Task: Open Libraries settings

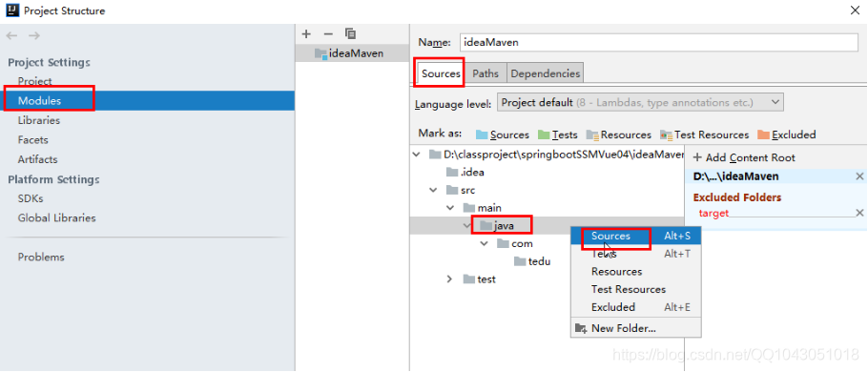Action: point(39,120)
